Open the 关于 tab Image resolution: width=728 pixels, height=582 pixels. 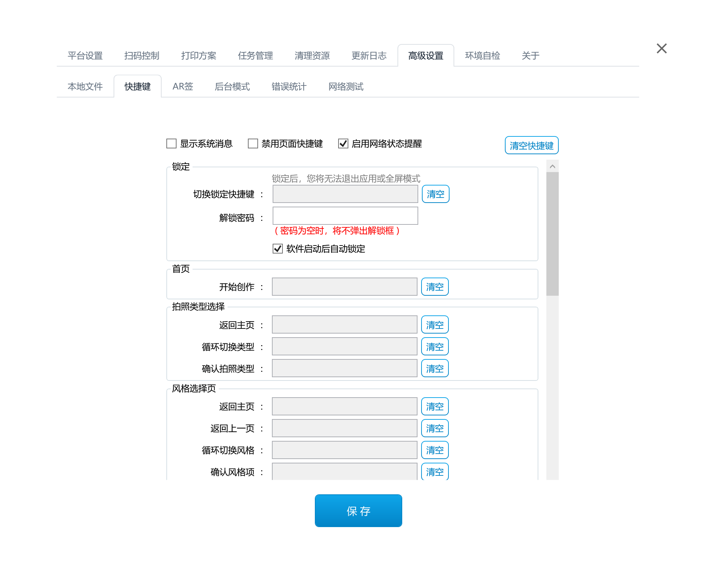pyautogui.click(x=530, y=56)
